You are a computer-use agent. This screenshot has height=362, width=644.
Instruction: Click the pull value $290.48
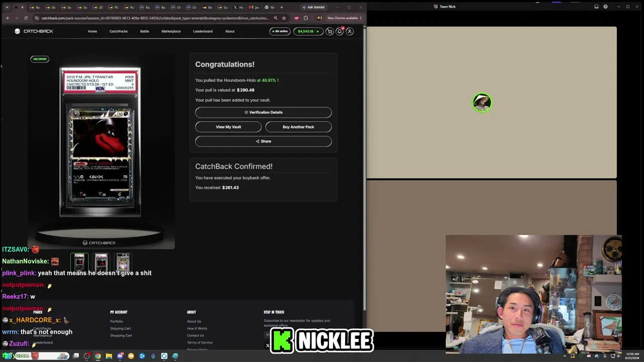point(246,90)
